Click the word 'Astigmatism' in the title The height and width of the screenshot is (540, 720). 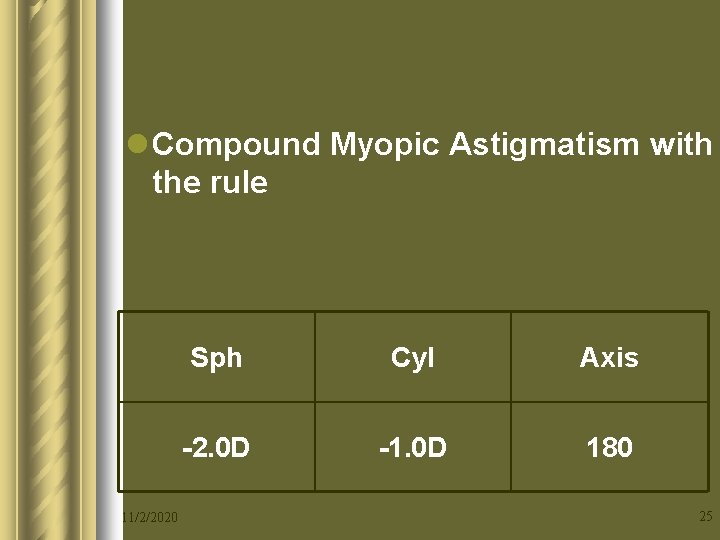click(x=544, y=146)
